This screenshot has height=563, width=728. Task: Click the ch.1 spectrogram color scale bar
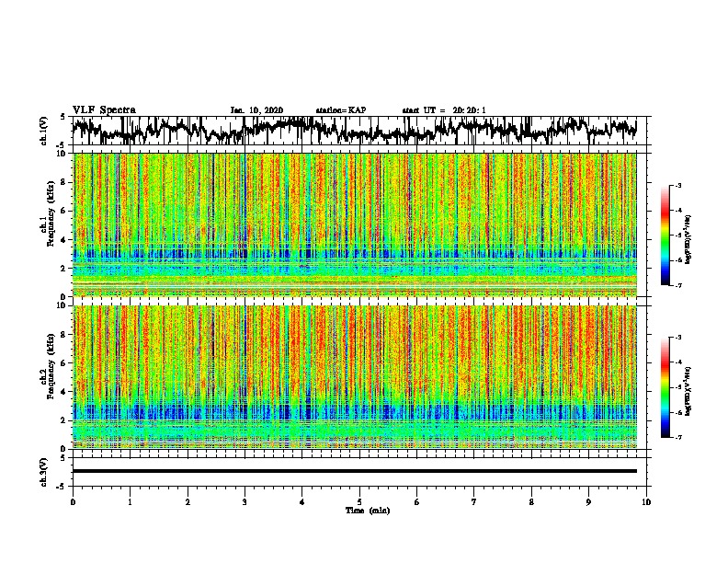665,236
